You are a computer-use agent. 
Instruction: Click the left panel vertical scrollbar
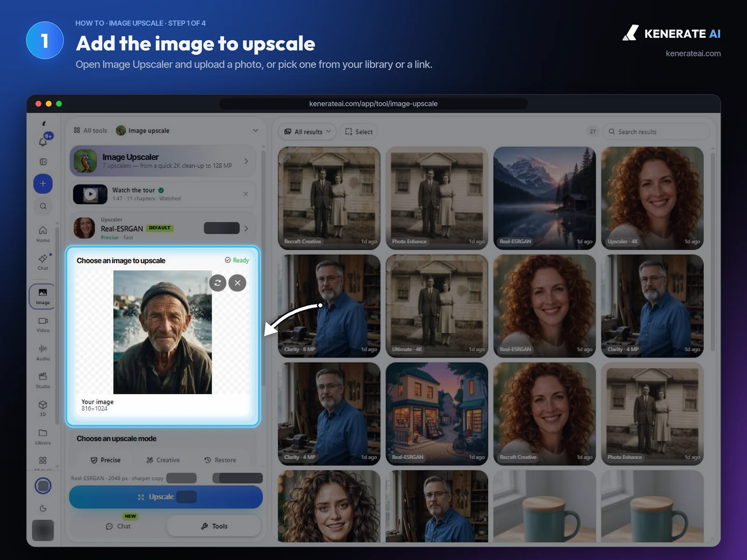point(263,268)
